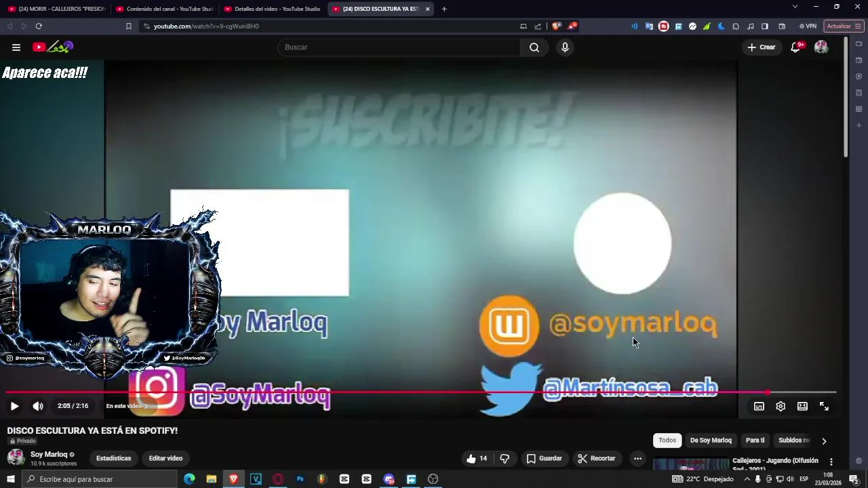Open the Soy Marloq channel name

(x=49, y=454)
